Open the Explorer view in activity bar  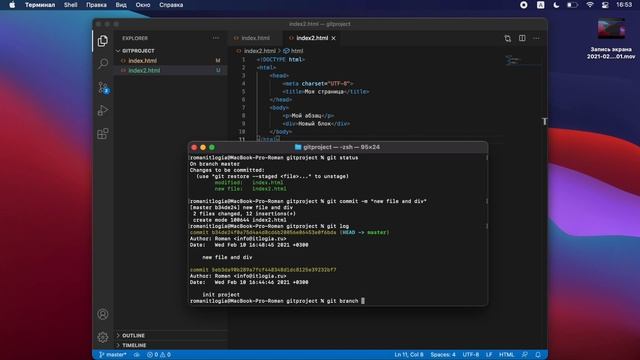pos(103,41)
